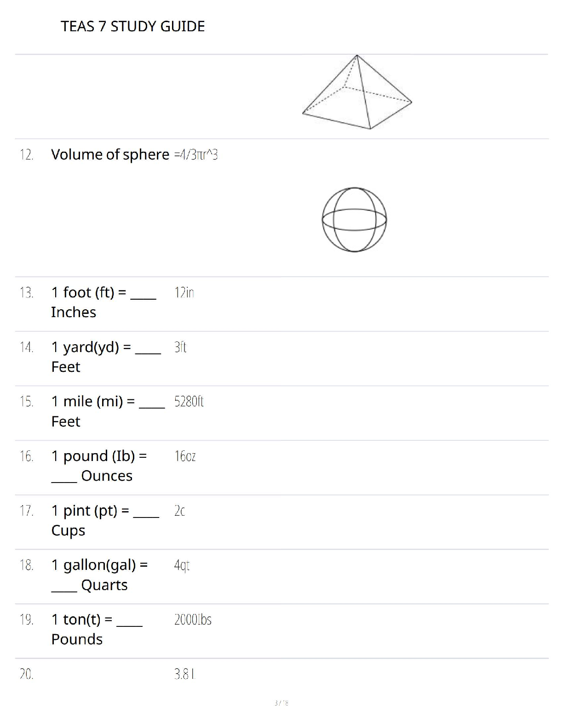The height and width of the screenshot is (728, 563).
Task: Click the 1 foot (ft) question text
Action: tap(103, 302)
